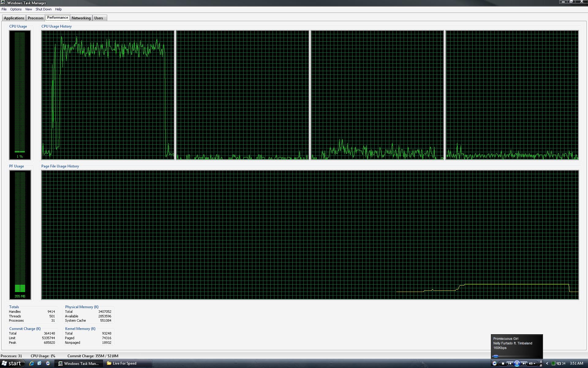Open Internet Explorer from Quick Launch

pyautogui.click(x=32, y=363)
